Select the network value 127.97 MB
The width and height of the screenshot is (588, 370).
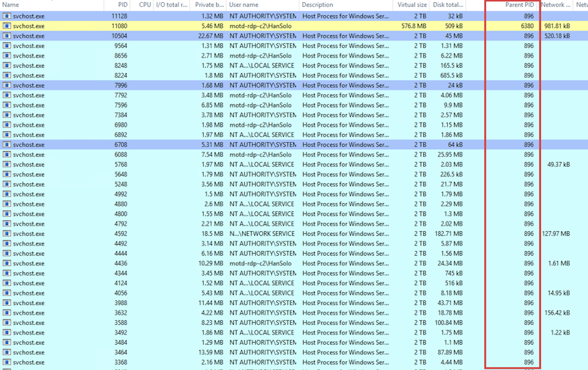click(x=556, y=233)
